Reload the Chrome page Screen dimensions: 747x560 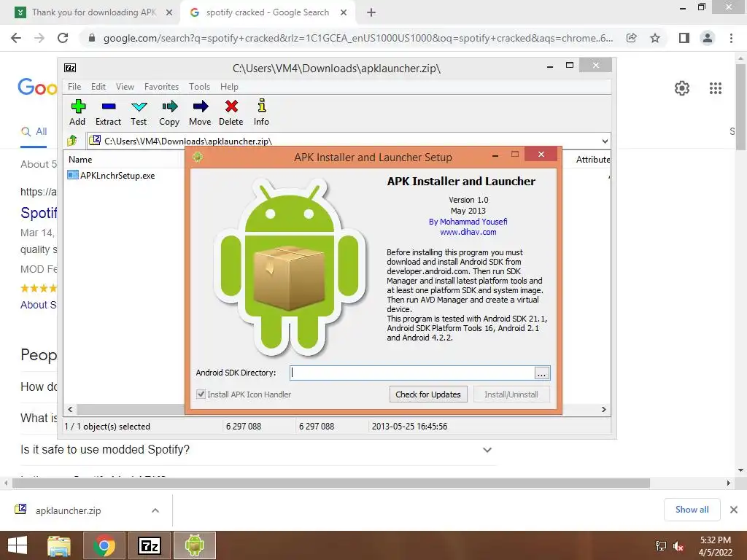[63, 38]
